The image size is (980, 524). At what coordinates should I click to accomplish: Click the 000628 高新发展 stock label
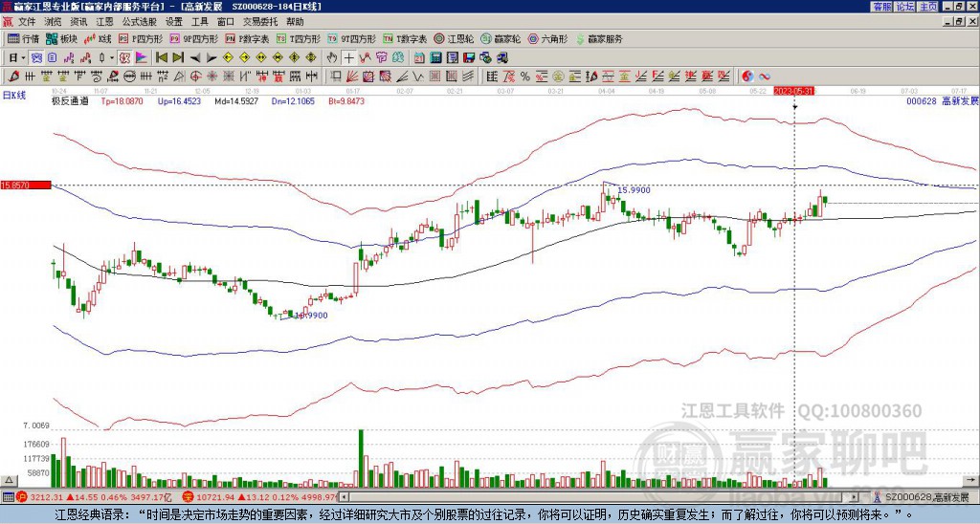942,100
